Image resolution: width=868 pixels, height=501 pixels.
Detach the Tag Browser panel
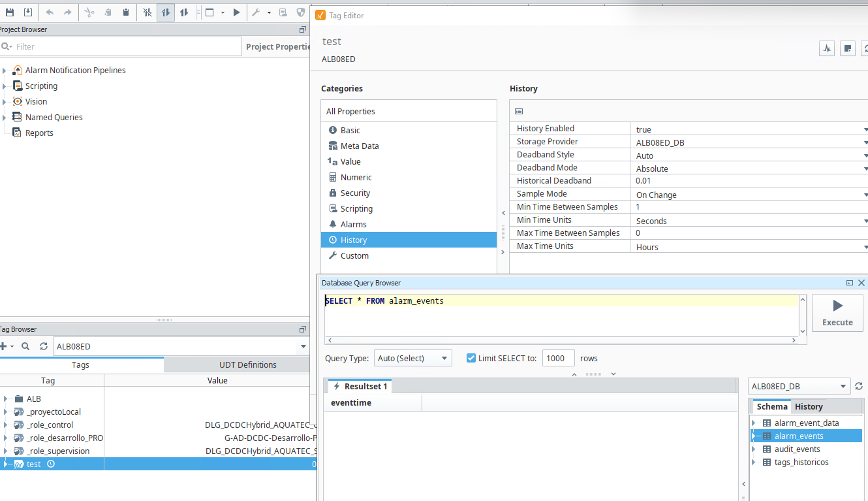click(x=302, y=329)
